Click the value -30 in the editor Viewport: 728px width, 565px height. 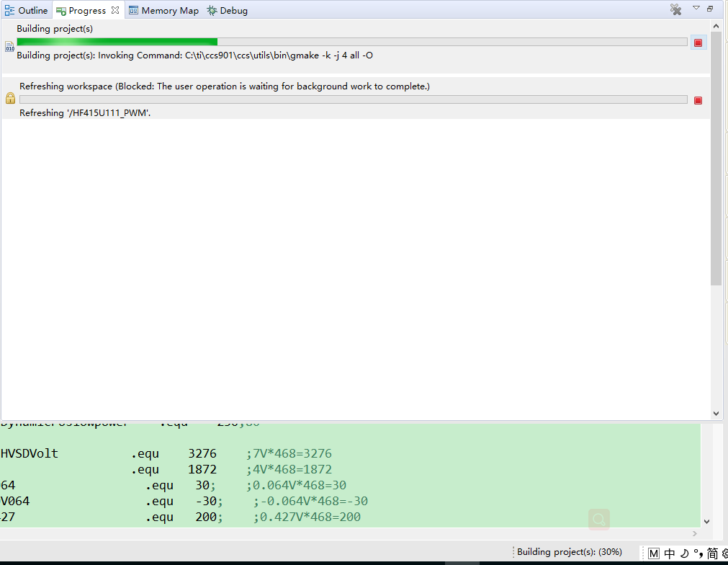[x=206, y=501]
